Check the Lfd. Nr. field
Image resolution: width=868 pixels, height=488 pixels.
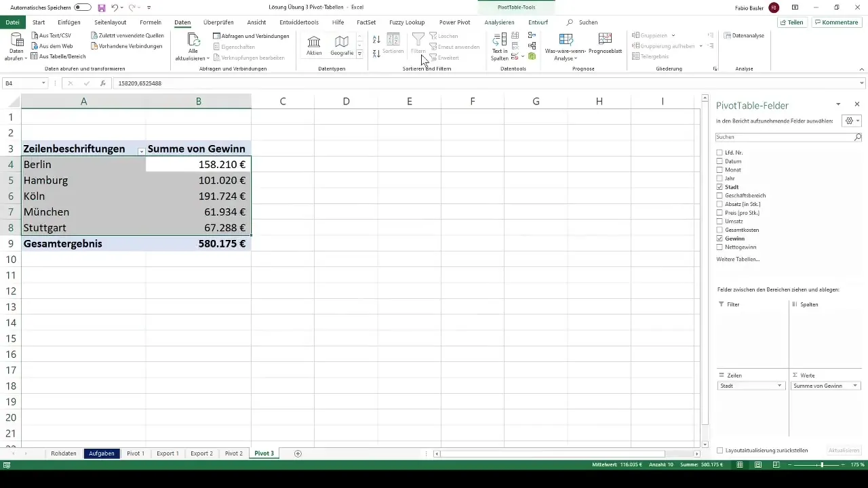pyautogui.click(x=719, y=152)
